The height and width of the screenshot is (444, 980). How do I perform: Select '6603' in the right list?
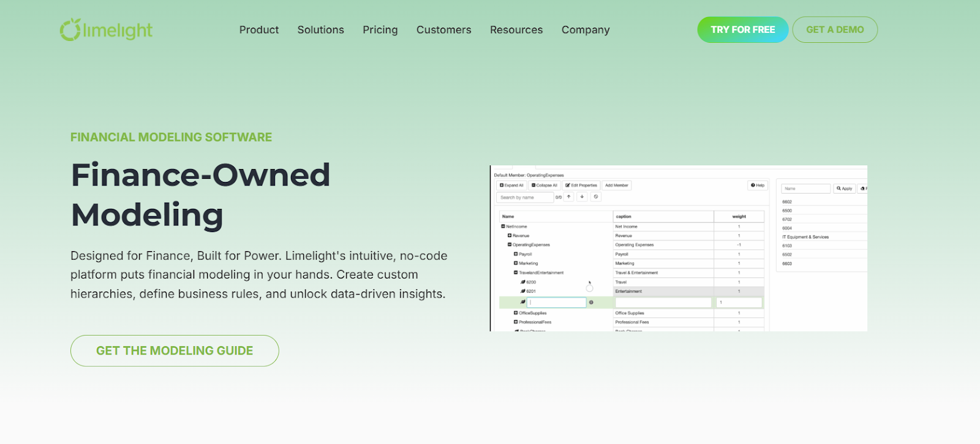pos(787,263)
